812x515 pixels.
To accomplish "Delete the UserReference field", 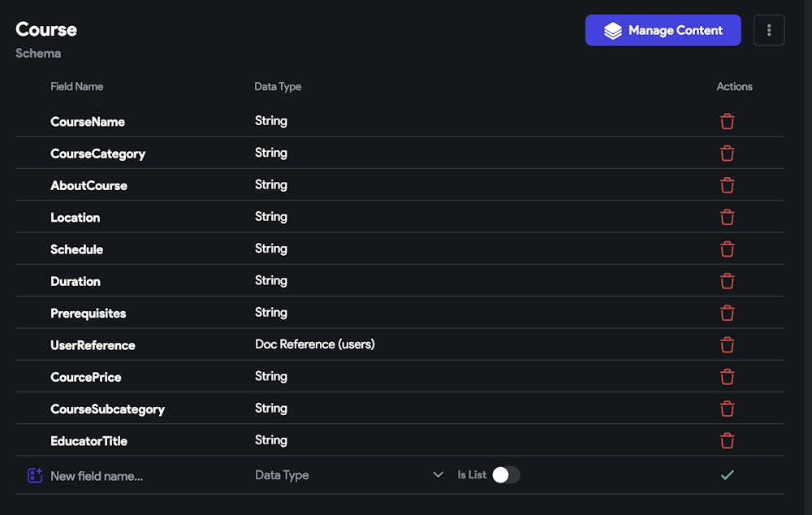I will tap(727, 345).
